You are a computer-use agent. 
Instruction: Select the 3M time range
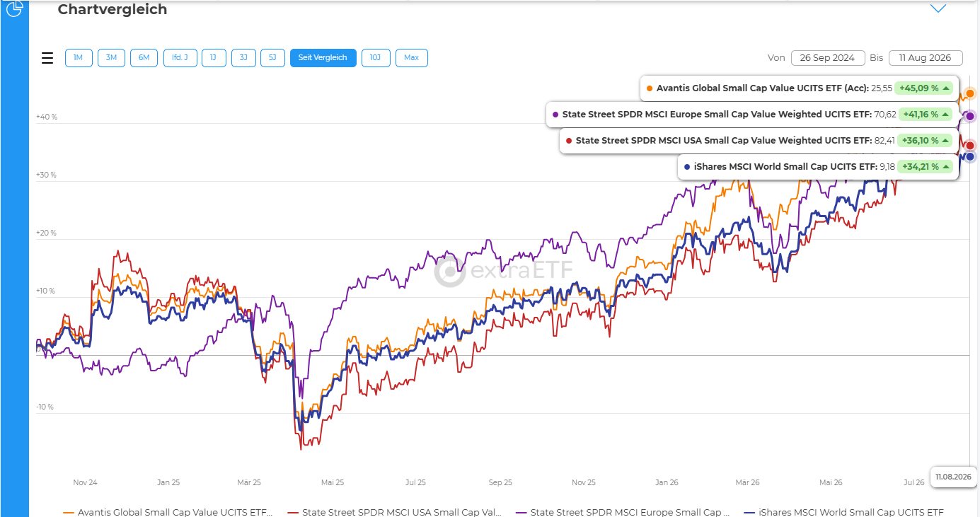(x=111, y=58)
